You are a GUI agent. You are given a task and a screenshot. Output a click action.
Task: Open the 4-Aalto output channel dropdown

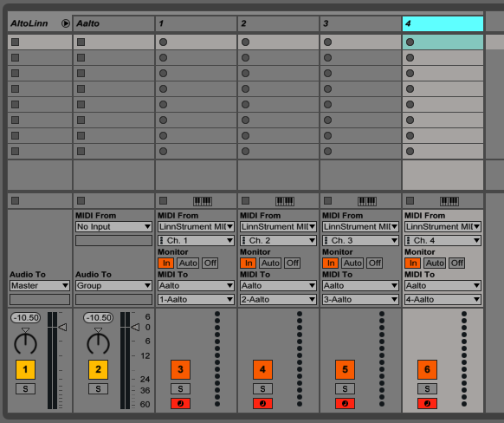pyautogui.click(x=443, y=299)
